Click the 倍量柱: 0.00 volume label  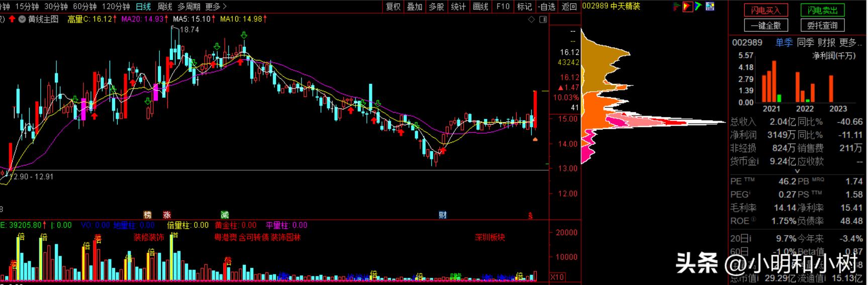point(187,225)
